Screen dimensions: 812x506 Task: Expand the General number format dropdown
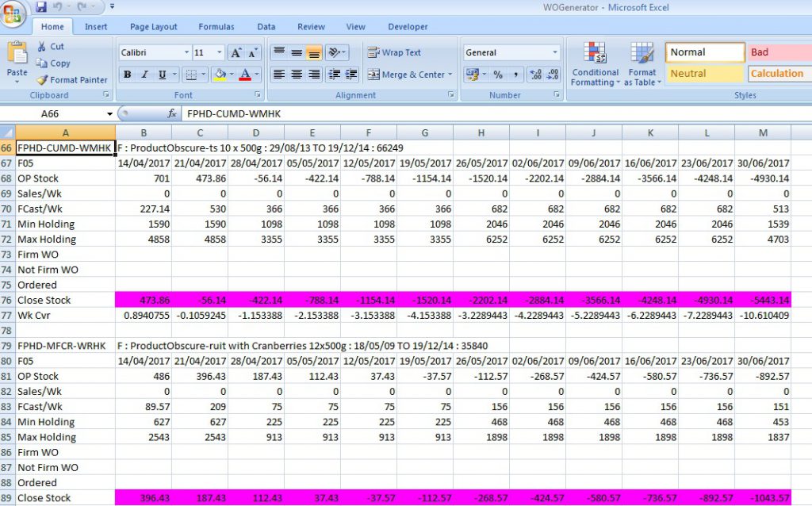[554, 53]
